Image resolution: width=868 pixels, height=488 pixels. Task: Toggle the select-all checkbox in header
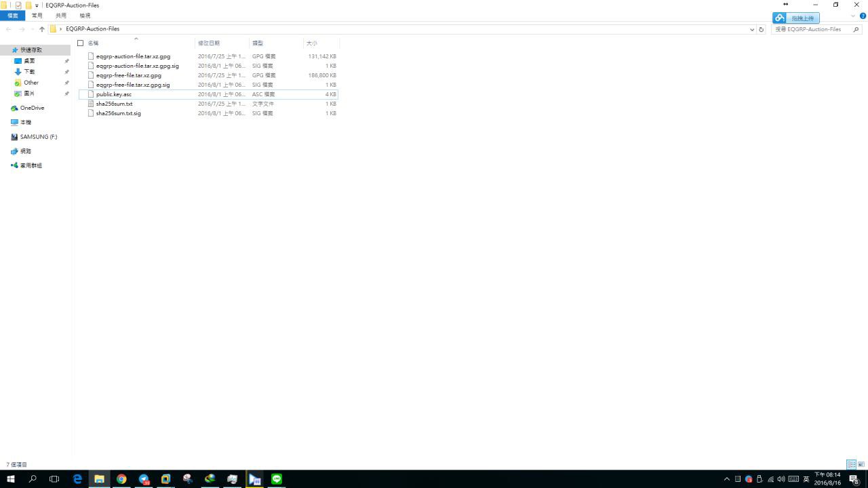click(x=80, y=43)
